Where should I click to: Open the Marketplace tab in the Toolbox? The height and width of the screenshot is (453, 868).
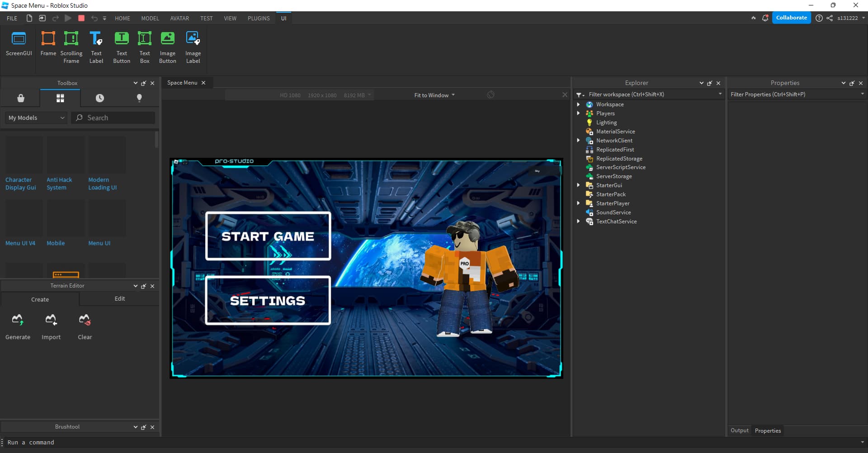[20, 98]
